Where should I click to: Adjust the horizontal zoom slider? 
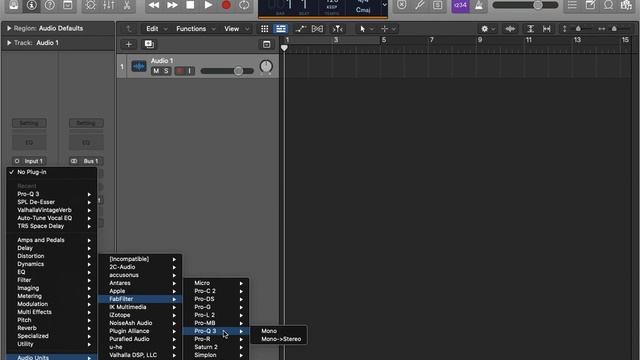point(614,29)
